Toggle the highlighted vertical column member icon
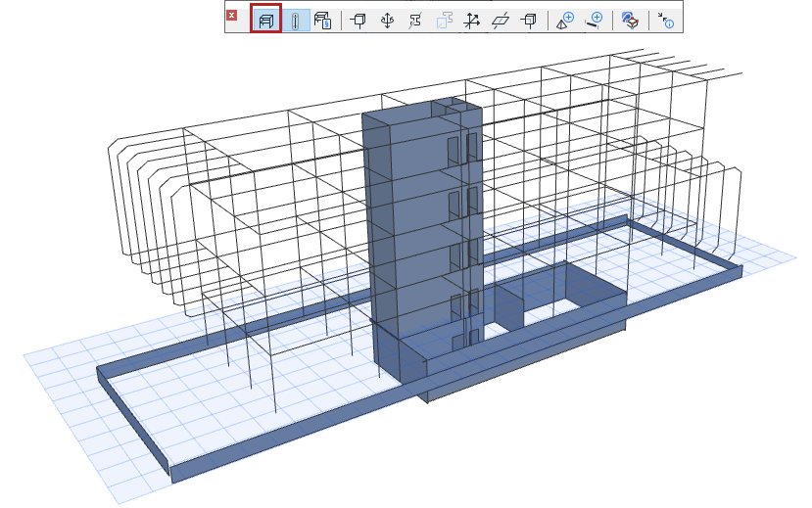 pos(295,19)
